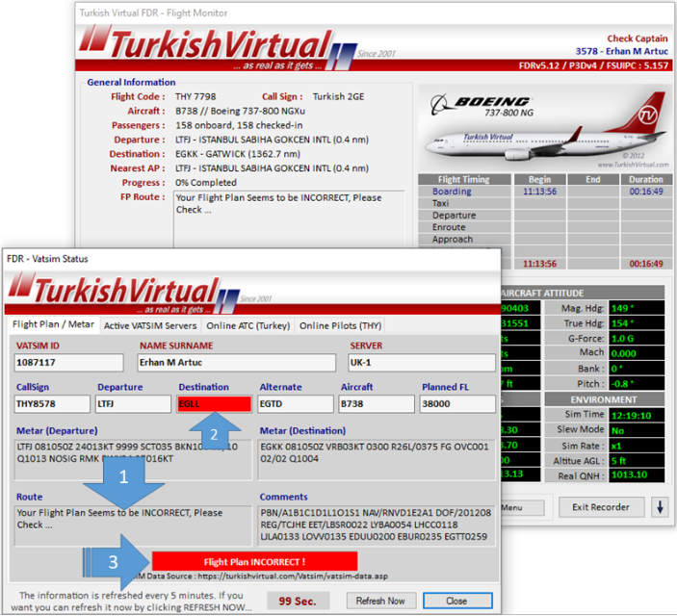Click the Pitch value -0.8°
Screen dimensions: 677x616
[637, 384]
